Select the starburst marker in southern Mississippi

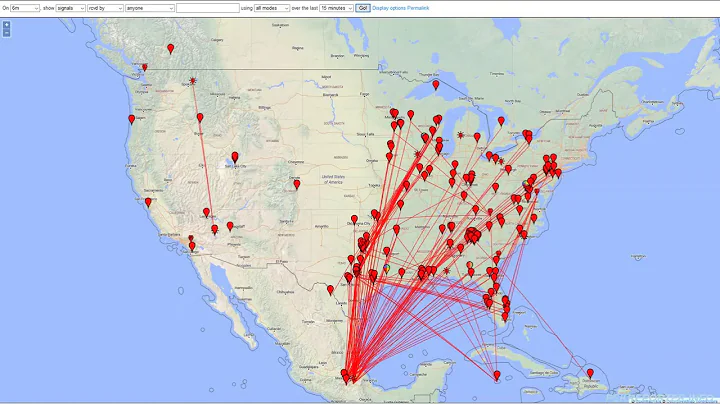tap(447, 271)
